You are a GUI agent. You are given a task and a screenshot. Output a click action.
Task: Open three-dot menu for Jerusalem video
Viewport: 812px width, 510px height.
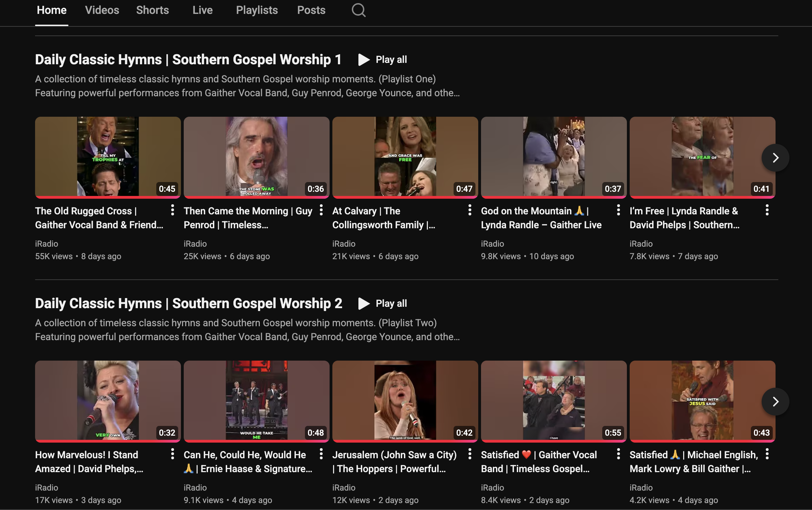click(470, 454)
